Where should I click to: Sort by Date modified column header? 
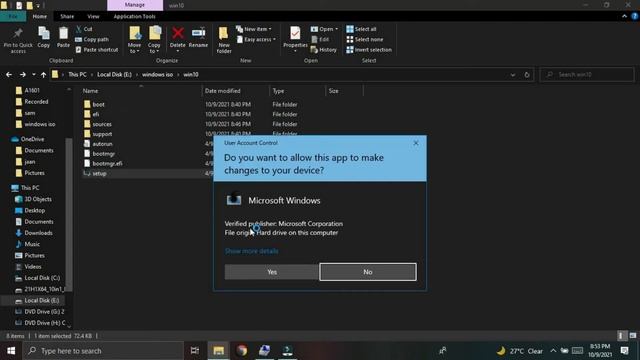tap(222, 91)
